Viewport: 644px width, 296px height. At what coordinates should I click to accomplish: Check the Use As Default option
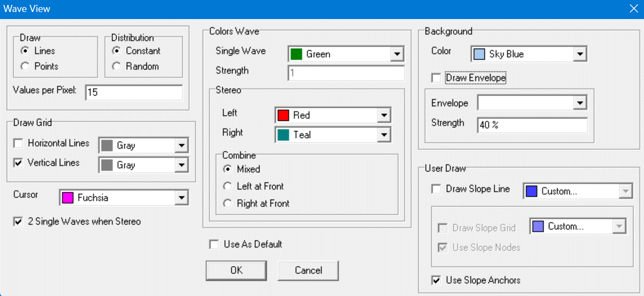pyautogui.click(x=214, y=244)
